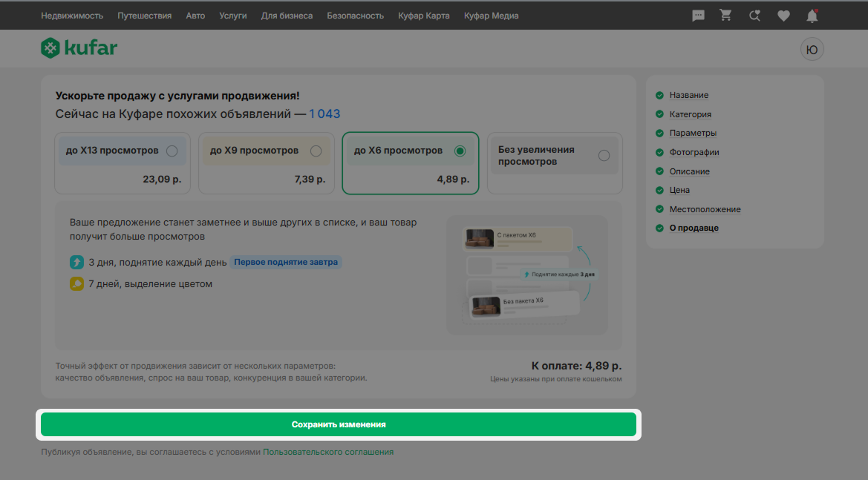This screenshot has height=480, width=868.
Task: Click checkmark icon beside Название
Action: pyautogui.click(x=659, y=95)
